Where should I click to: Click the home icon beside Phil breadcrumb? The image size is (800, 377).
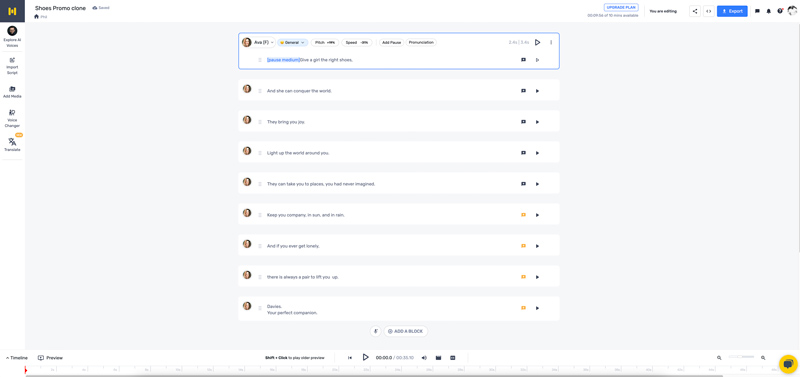(36, 17)
